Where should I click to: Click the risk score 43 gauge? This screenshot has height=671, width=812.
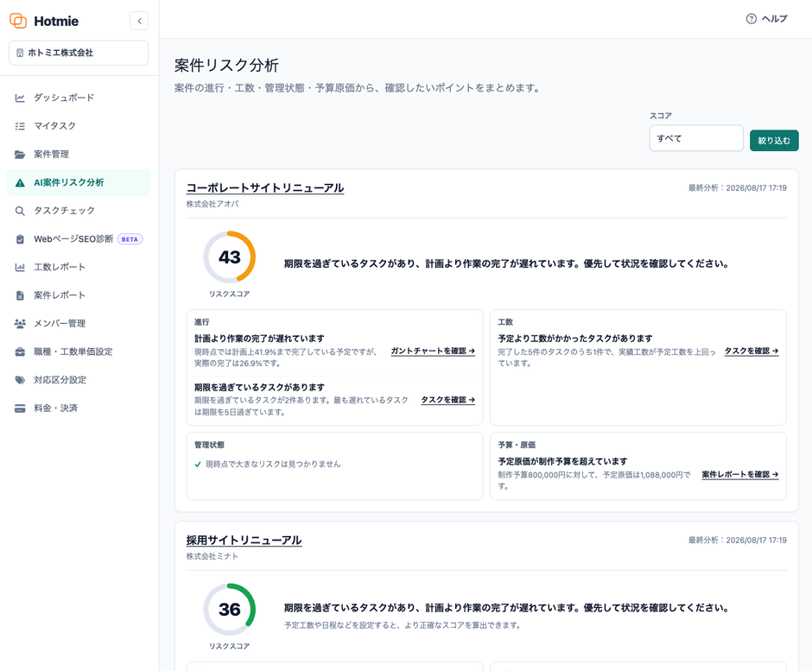tap(230, 257)
